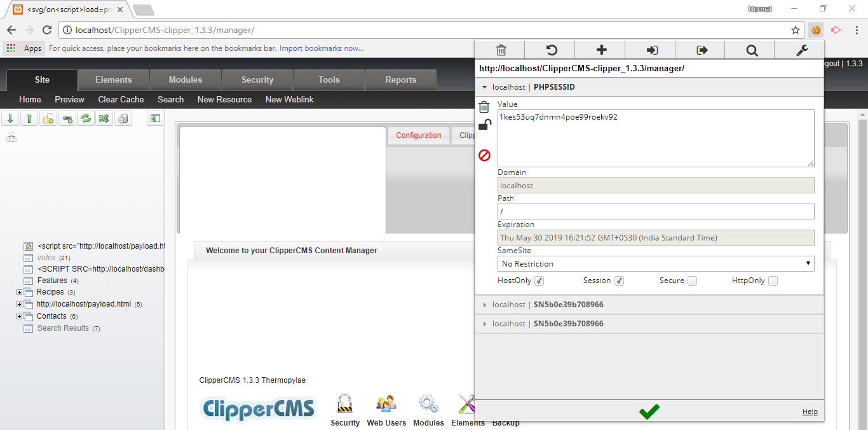Toggle the PHPSESSID read-only lock icon
Screen dimensions: 868x430
[x=484, y=125]
